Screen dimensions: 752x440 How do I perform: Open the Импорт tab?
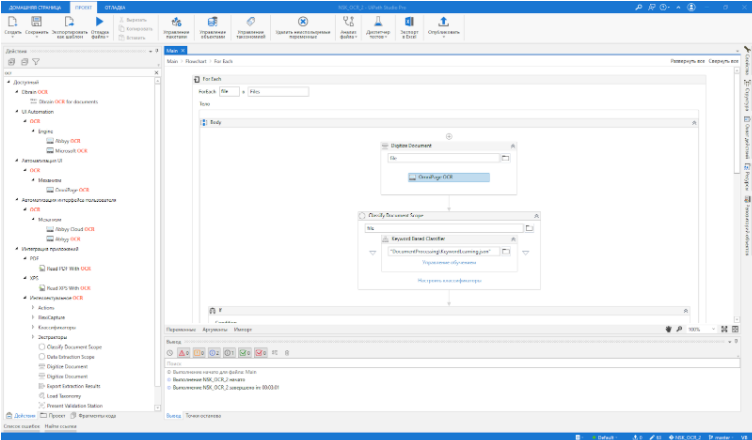click(x=243, y=330)
